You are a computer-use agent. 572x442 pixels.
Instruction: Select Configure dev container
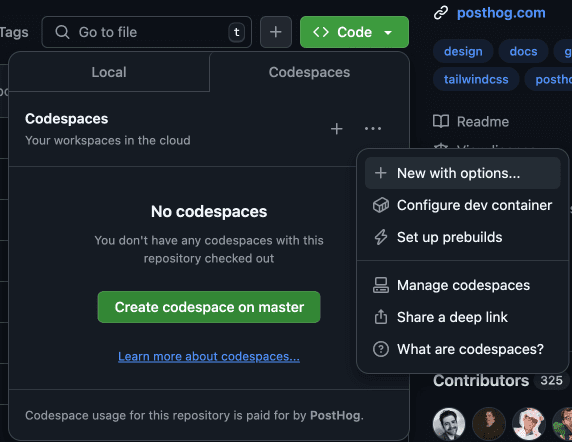click(x=463, y=205)
